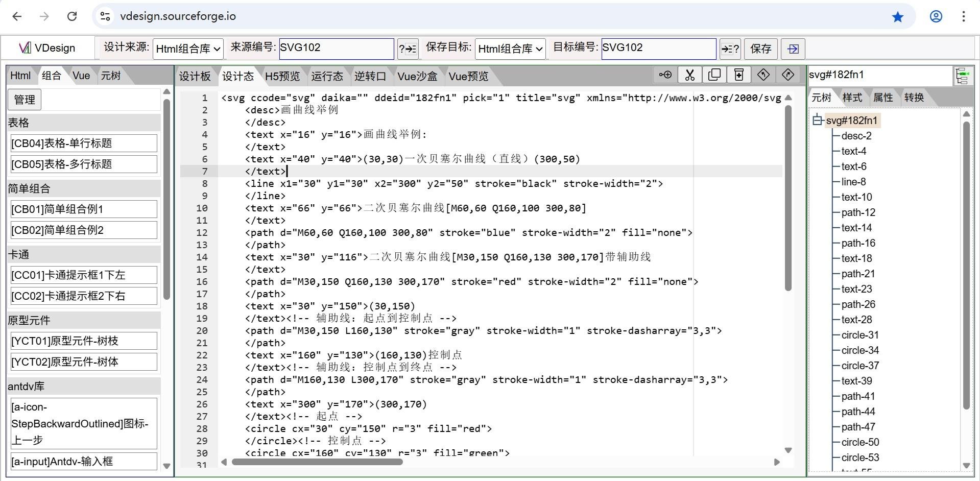980x481 pixels.
Task: Collapse the svg#182fn1 tree root
Action: point(818,120)
